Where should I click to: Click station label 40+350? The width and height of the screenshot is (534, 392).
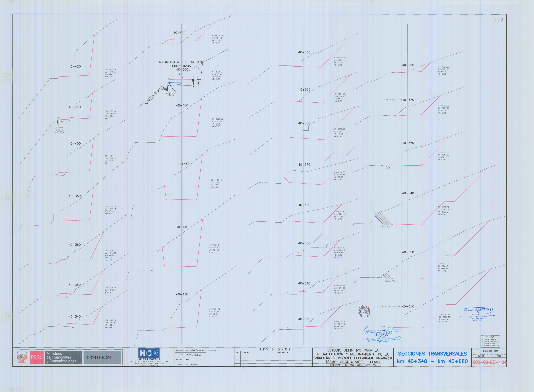click(75, 285)
